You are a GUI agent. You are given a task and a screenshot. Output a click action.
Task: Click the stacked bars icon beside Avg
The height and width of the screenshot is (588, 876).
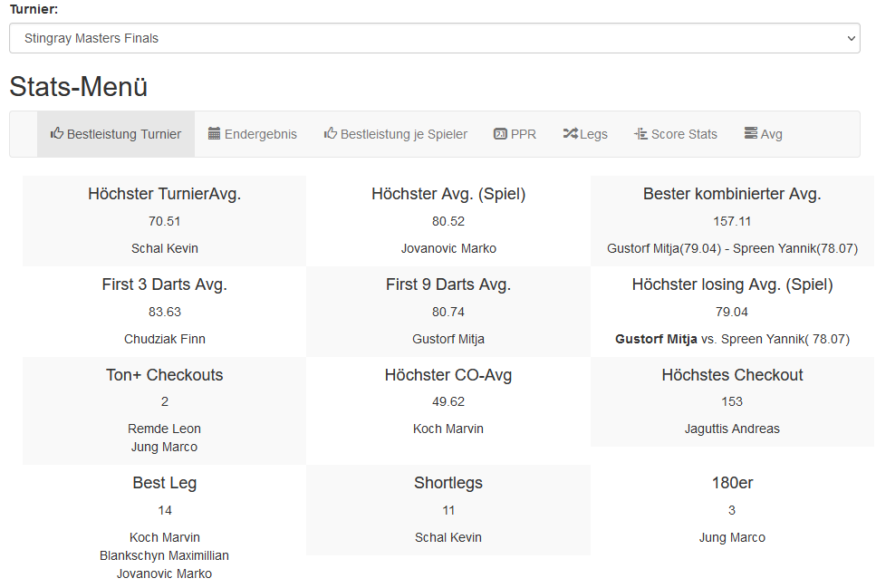[750, 133]
